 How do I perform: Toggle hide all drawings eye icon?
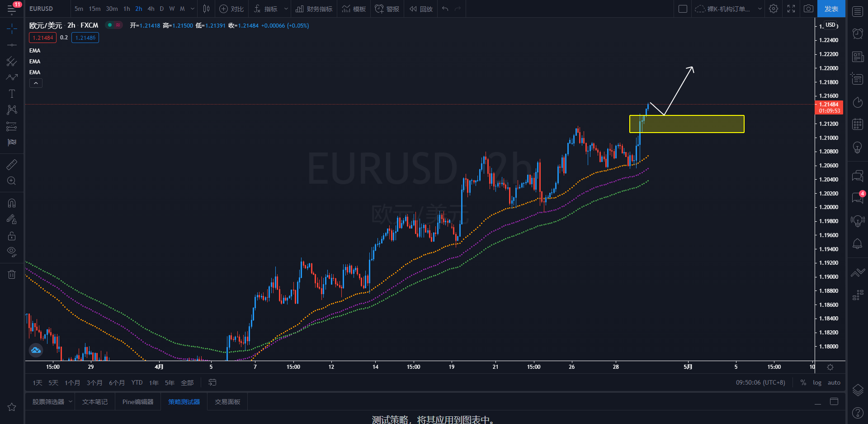tap(12, 252)
